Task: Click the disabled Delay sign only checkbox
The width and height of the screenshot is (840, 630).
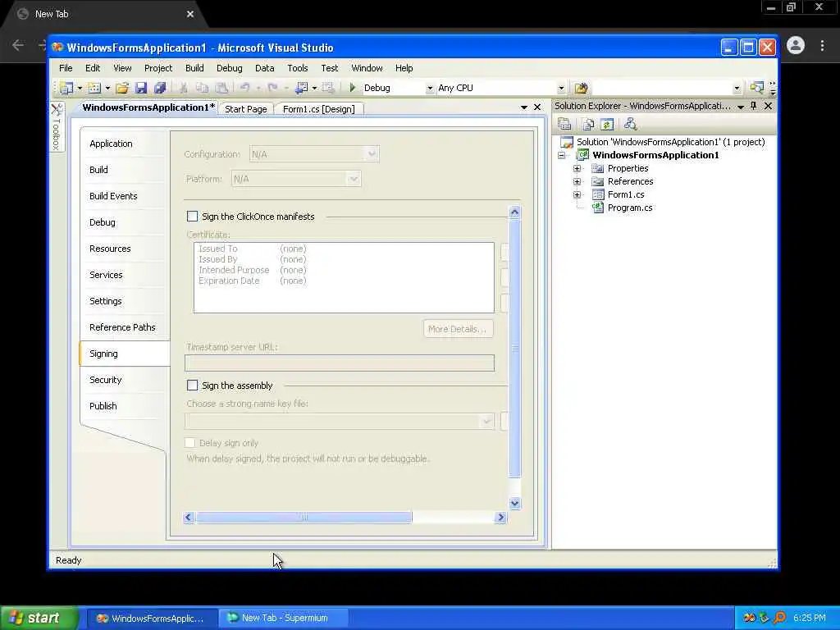Action: point(189,442)
